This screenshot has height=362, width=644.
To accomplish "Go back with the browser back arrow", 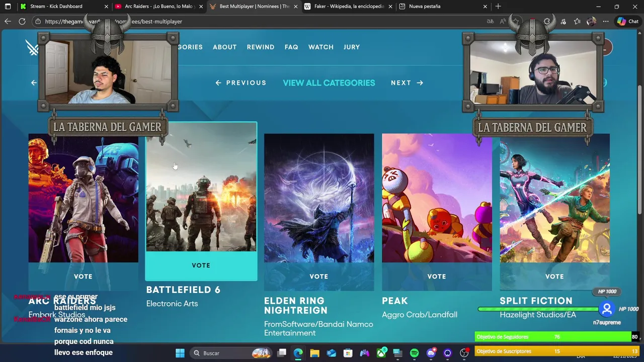I will tap(8, 21).
